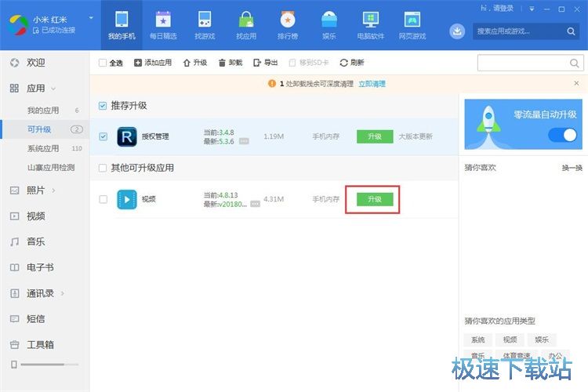
Task: Click 添加应用 in the toolbar
Action: (153, 63)
